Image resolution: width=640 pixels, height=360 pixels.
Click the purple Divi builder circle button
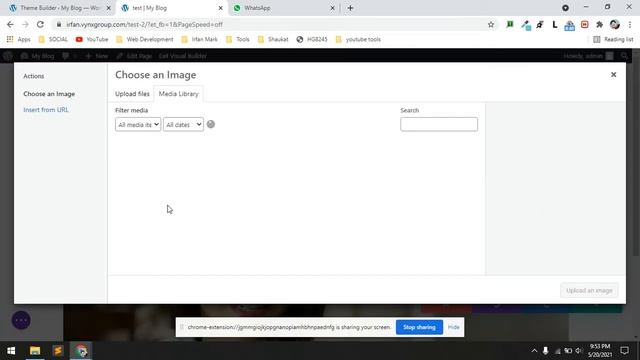21,320
